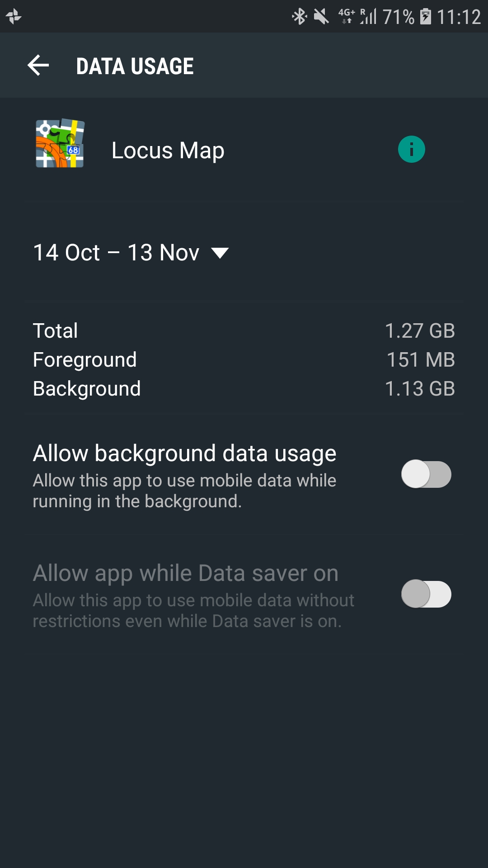Tap the 4G+ network indicator
Viewport: 488px width, 868px height.
347,16
